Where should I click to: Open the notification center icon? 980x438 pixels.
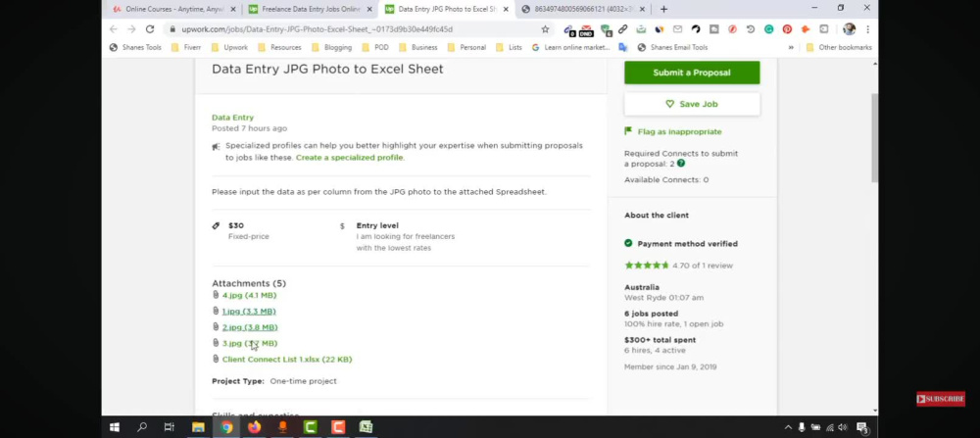pyautogui.click(x=862, y=428)
